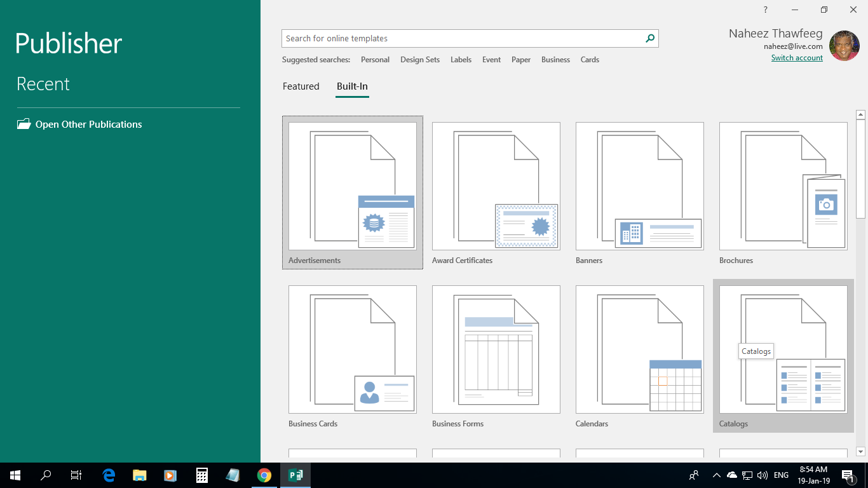Click the Windows Start button

tap(15, 475)
